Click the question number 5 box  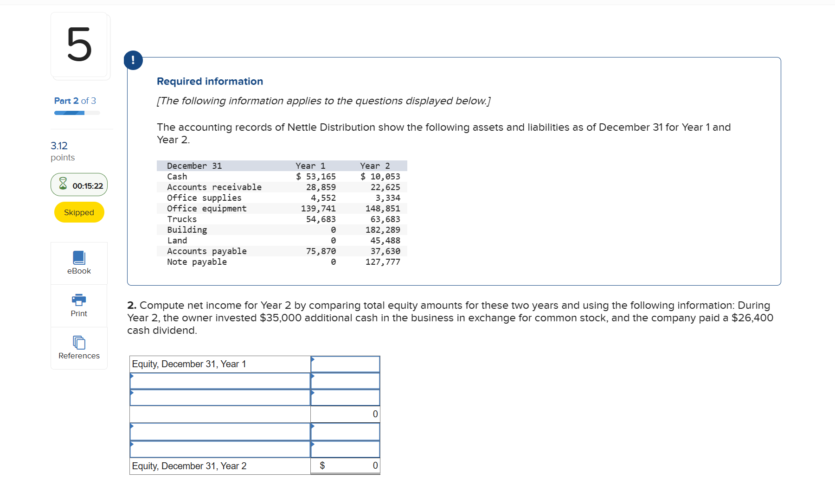[x=79, y=45]
